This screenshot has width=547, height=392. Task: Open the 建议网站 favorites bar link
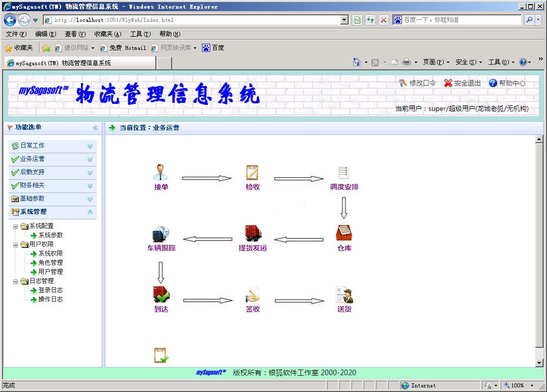[x=74, y=48]
